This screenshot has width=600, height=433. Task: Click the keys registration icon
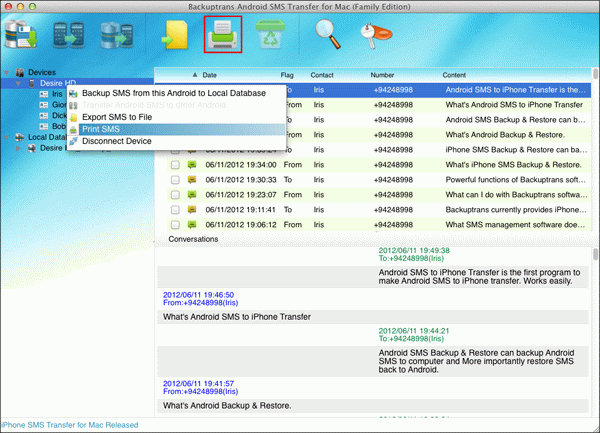[376, 35]
